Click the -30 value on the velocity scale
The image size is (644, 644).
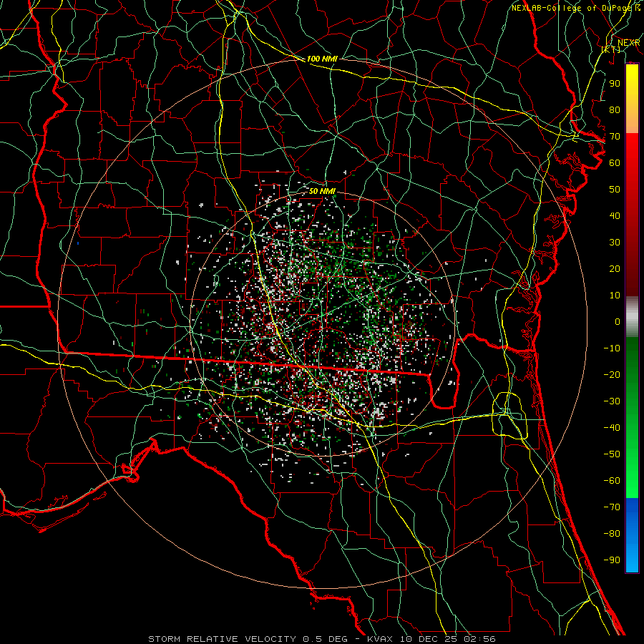coord(612,401)
